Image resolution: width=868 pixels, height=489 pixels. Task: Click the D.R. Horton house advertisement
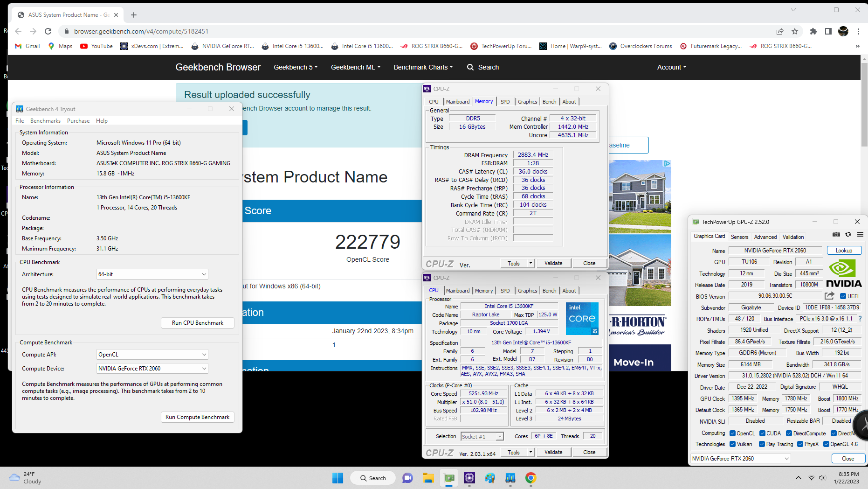pos(640,265)
